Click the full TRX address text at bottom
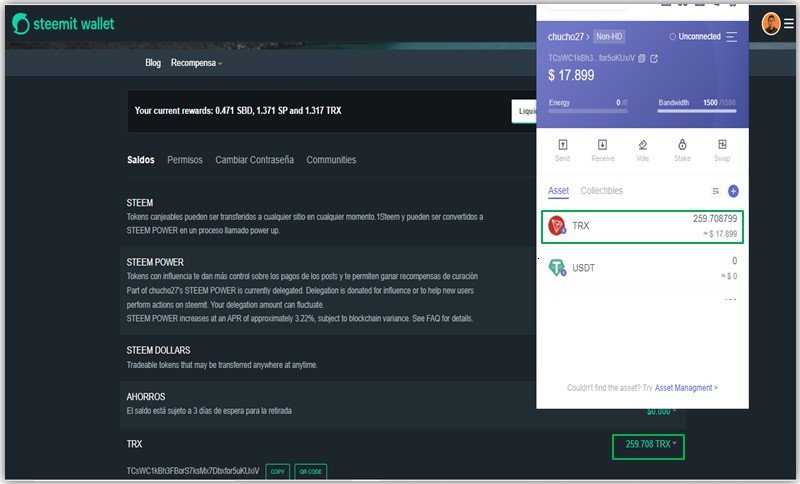Screen dimensions: 800x484 193,471
